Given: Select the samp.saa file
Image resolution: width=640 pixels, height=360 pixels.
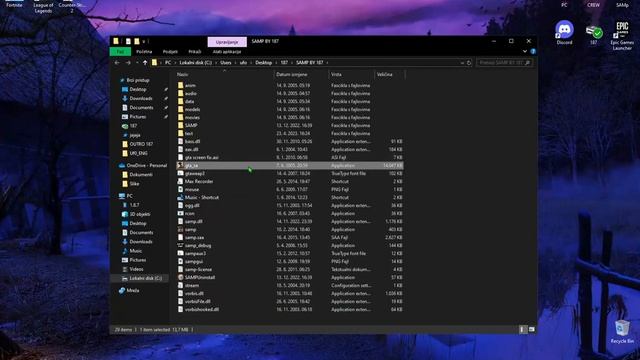Looking at the screenshot, I should click(290, 237).
